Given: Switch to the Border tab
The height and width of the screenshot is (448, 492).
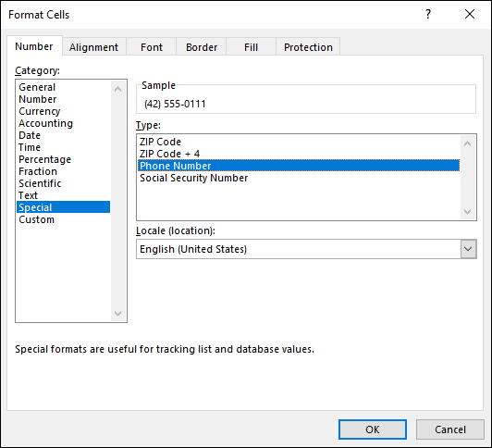Looking at the screenshot, I should [x=201, y=47].
